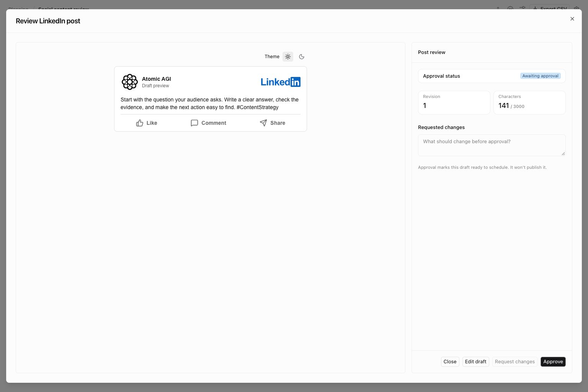Screen dimensions: 588x392
Task: Click the Close button in footer
Action: pos(450,362)
